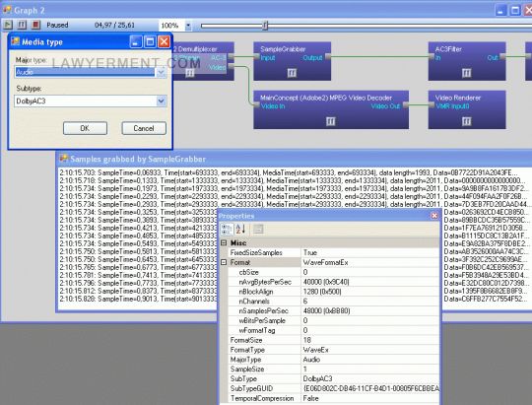Image resolution: width=532 pixels, height=405 pixels.
Task: Click the Play button in the Graph 2 toolbar
Action: [8, 25]
